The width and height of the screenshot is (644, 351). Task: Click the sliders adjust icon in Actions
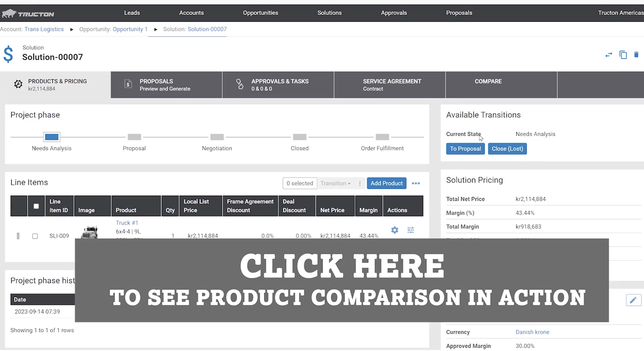[x=410, y=230]
